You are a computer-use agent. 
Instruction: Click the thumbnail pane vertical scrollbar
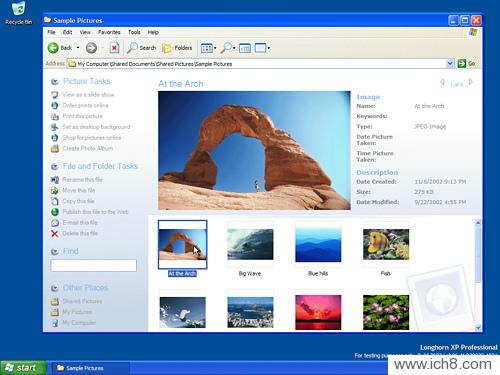tap(478, 275)
